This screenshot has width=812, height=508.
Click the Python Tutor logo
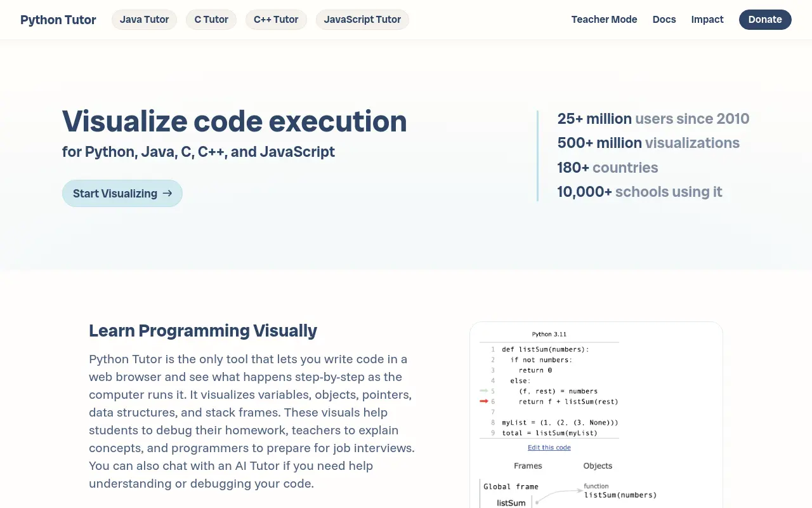click(x=58, y=20)
